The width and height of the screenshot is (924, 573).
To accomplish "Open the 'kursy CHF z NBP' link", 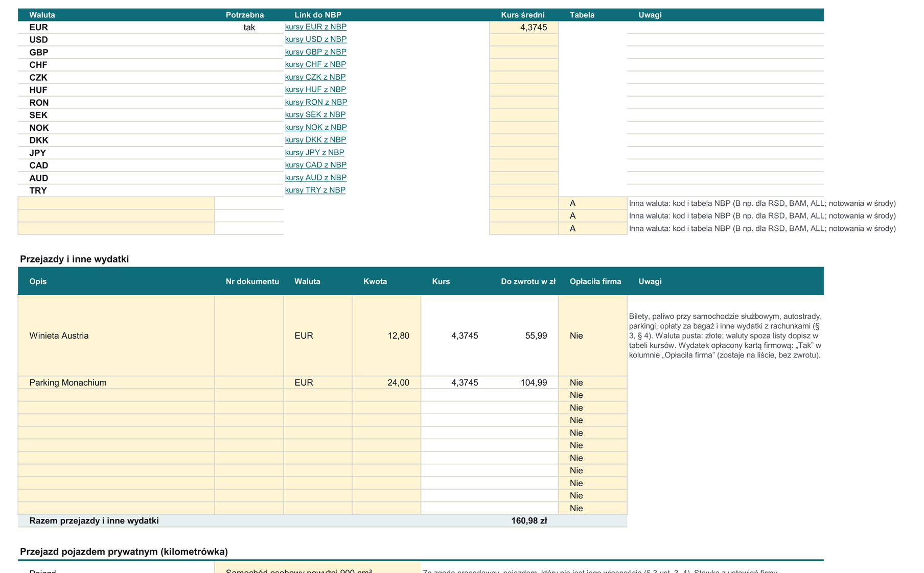I will (315, 64).
